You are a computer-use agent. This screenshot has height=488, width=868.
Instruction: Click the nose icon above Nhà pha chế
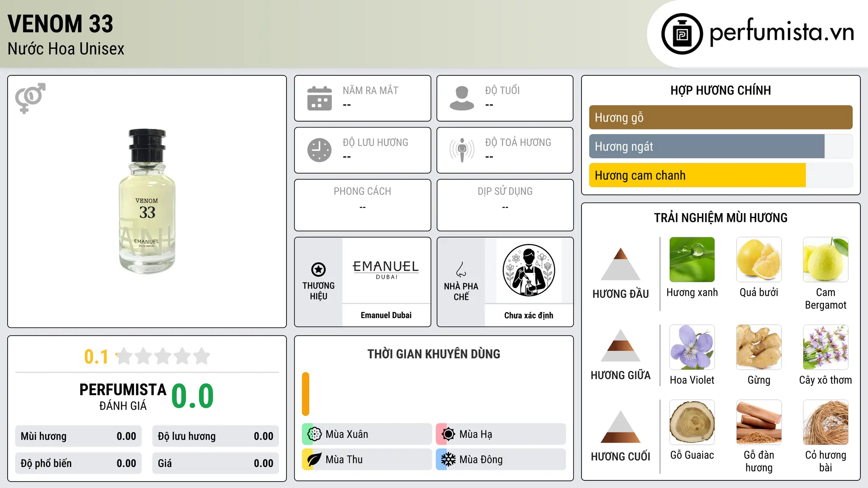click(461, 269)
